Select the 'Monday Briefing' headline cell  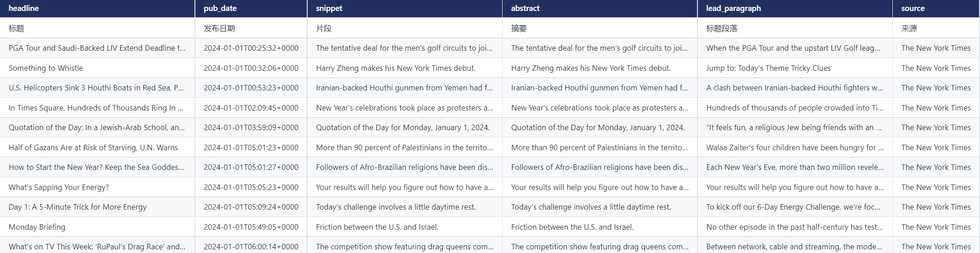click(x=37, y=227)
